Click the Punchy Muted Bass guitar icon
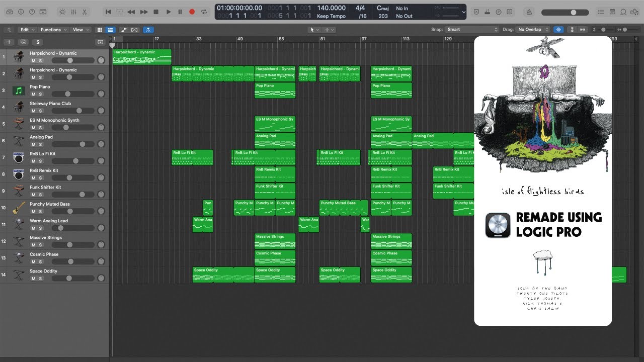Screen dimensions: 644x362 (x=19, y=208)
